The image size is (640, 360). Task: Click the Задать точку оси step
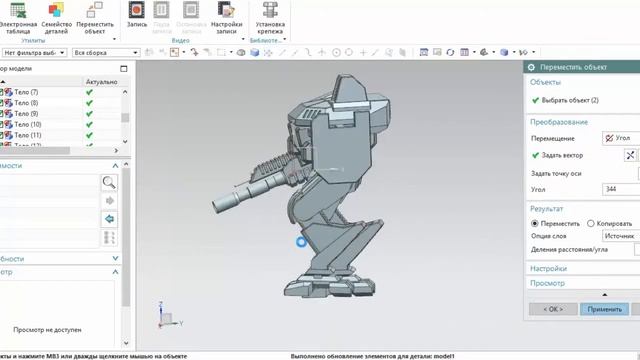coord(556,173)
